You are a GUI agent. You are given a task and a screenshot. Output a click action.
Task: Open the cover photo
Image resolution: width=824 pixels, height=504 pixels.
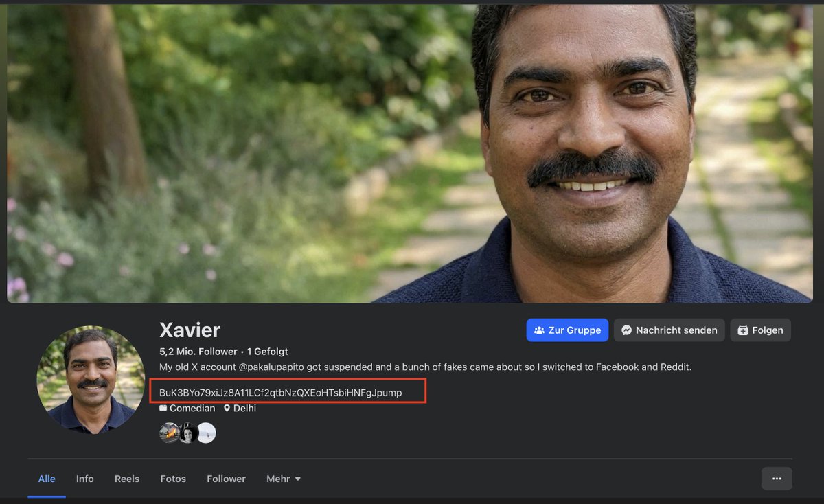[410, 152]
